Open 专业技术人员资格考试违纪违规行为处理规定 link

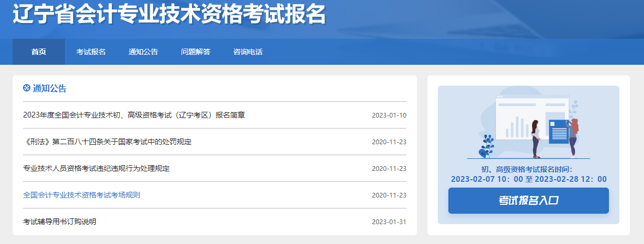pyautogui.click(x=96, y=168)
